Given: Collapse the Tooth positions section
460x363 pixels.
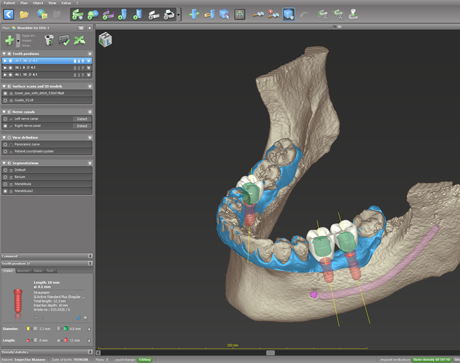Looking at the screenshot, I should (x=4, y=54).
